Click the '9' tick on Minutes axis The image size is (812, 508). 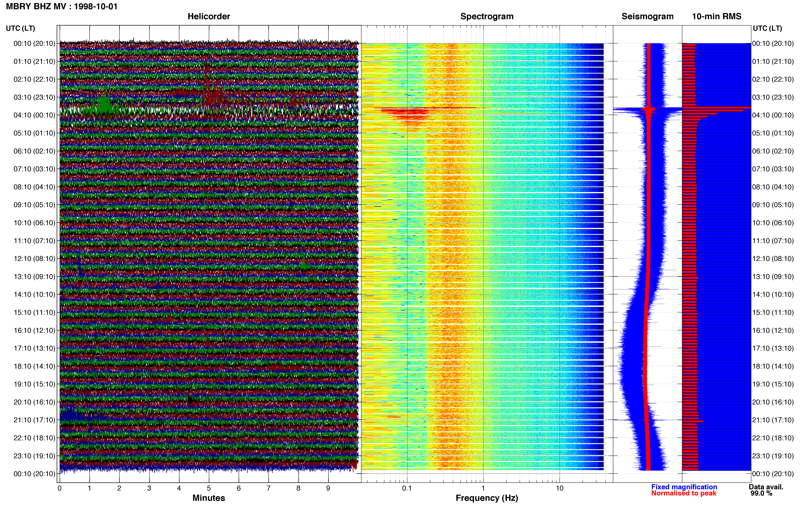328,488
